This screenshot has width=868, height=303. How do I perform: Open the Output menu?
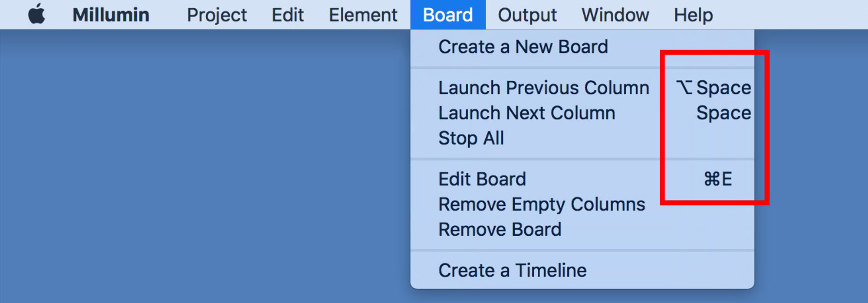pos(527,15)
